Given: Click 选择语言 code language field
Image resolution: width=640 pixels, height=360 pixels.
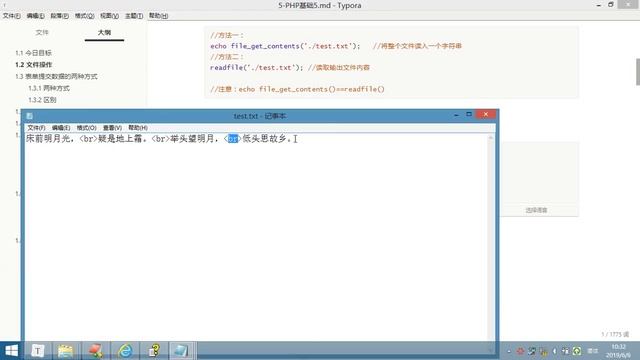Looking at the screenshot, I should [536, 210].
